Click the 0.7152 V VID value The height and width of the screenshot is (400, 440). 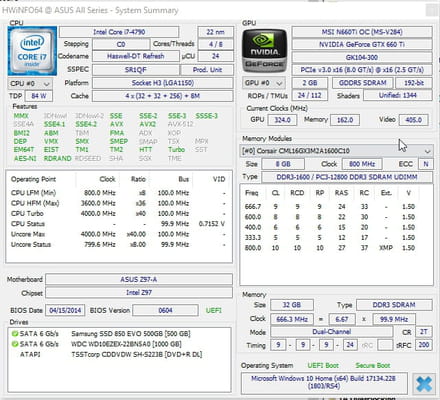212,224
